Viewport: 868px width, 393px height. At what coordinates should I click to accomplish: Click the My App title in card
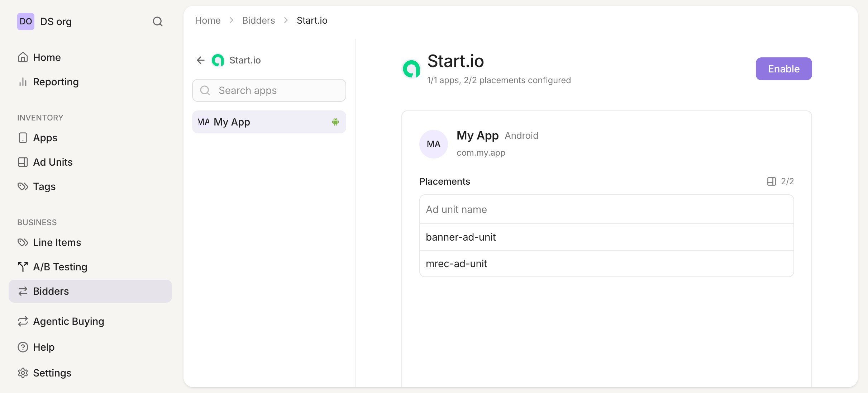[x=478, y=136]
